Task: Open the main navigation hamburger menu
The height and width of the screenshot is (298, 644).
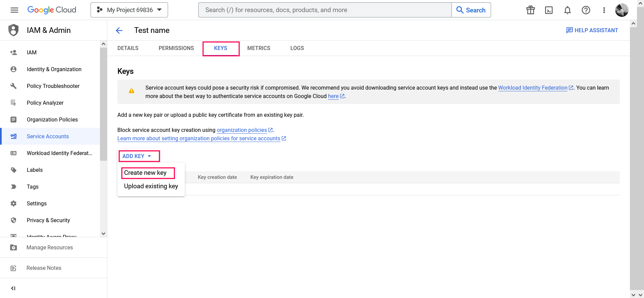Action: click(14, 10)
